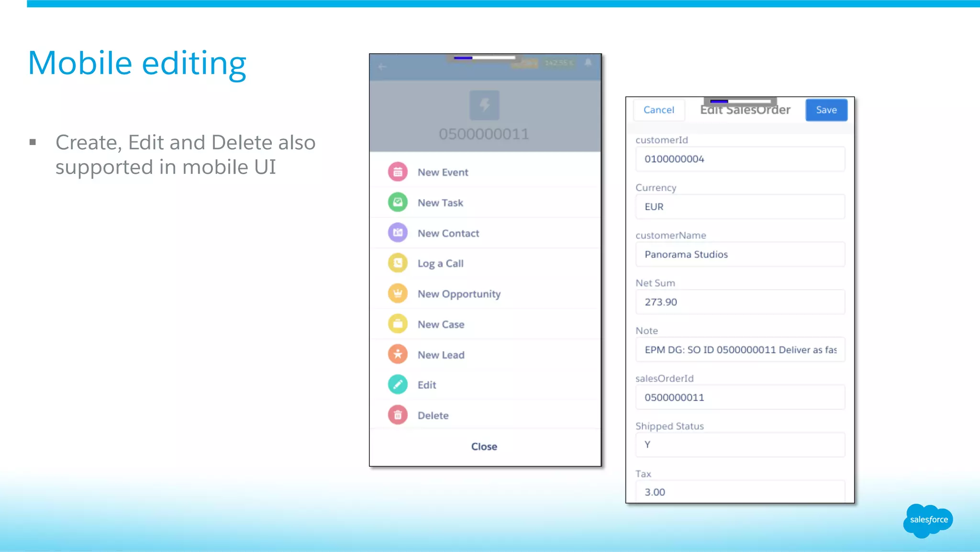Click the Currency field containing EUR
980x552 pixels.
(x=740, y=207)
